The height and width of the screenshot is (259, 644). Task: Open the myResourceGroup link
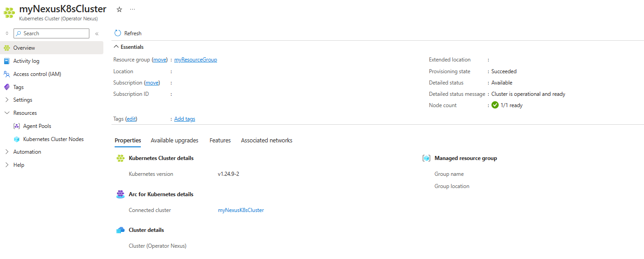click(x=196, y=60)
